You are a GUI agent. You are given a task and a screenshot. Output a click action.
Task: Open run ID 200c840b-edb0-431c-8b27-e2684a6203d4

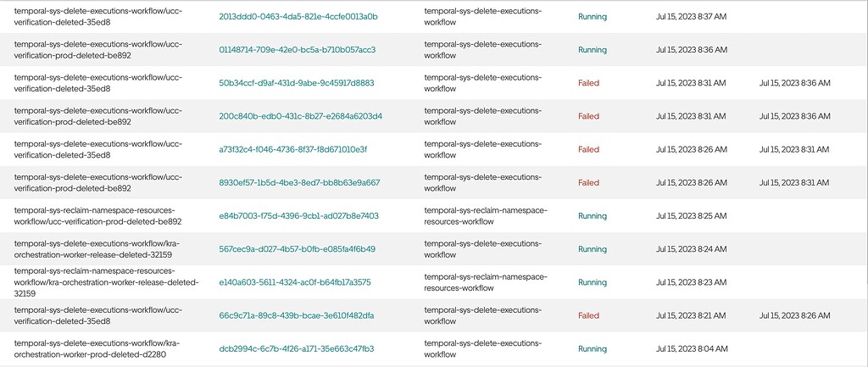pos(301,116)
